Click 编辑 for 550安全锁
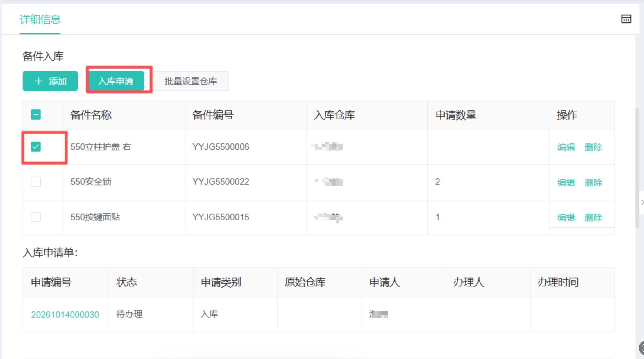Image resolution: width=644 pixels, height=359 pixels. click(566, 183)
